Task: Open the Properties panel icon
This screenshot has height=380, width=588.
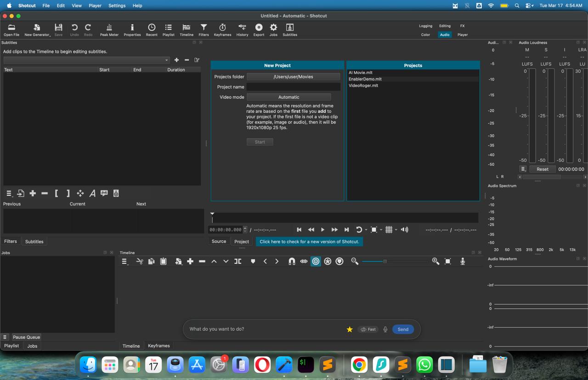Action: (132, 30)
